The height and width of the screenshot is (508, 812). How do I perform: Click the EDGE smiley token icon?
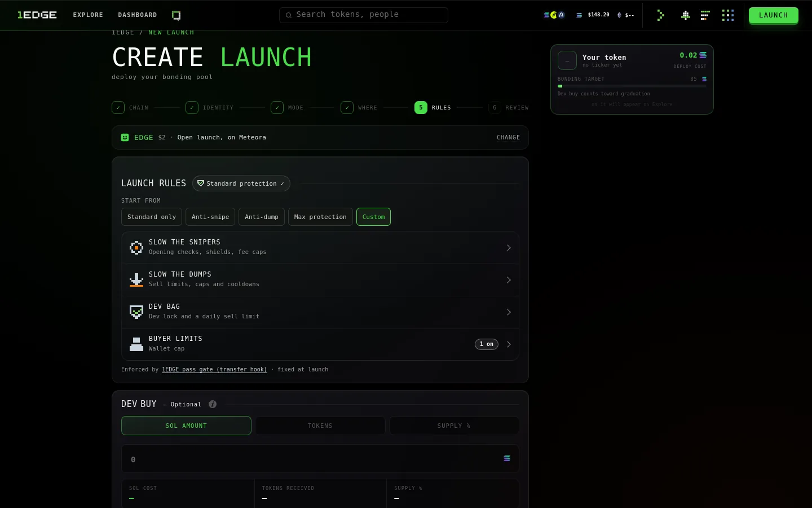pos(125,137)
